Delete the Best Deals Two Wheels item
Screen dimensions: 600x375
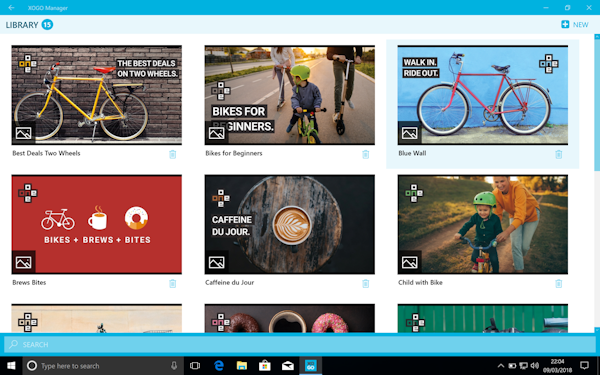[x=173, y=154]
